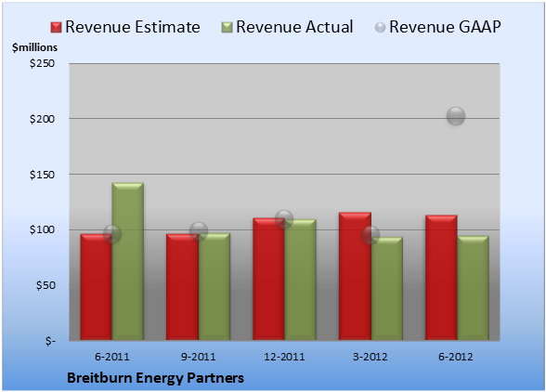Select the red estimate bar for 3-2012

pos(355,276)
